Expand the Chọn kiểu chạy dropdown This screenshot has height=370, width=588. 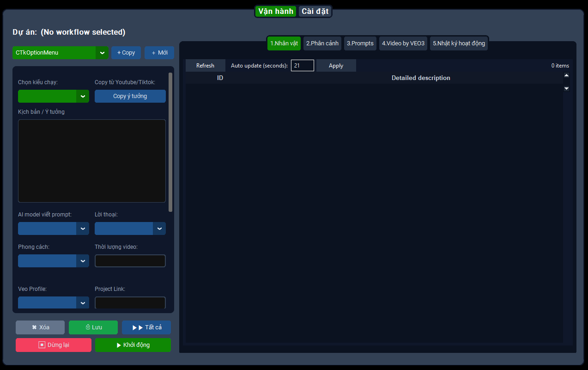point(54,96)
